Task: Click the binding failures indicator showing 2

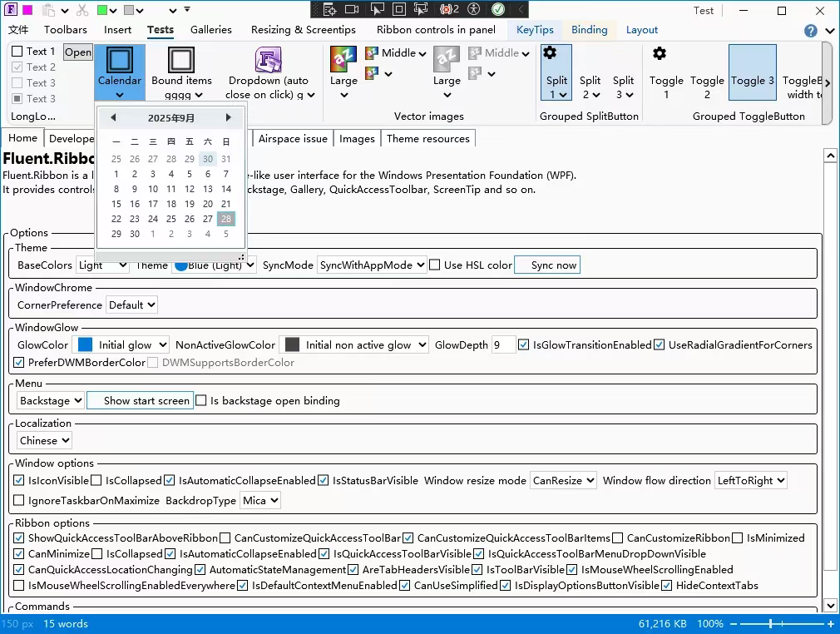Action: (449, 9)
